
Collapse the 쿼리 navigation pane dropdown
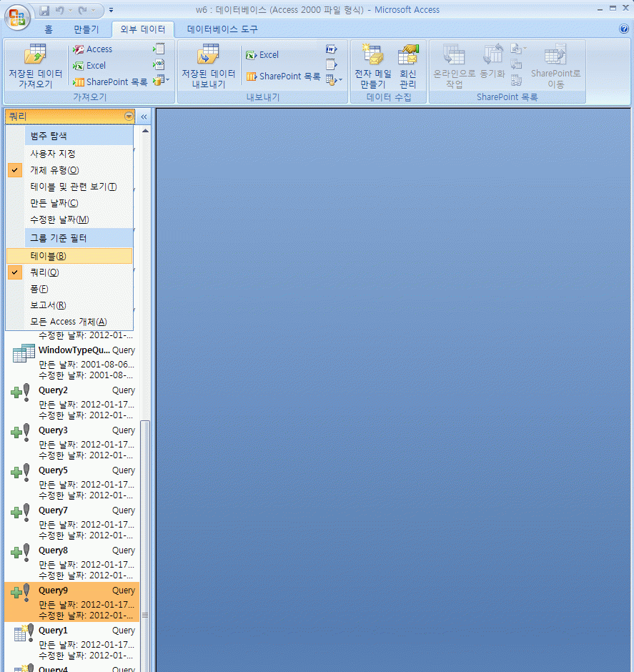129,117
